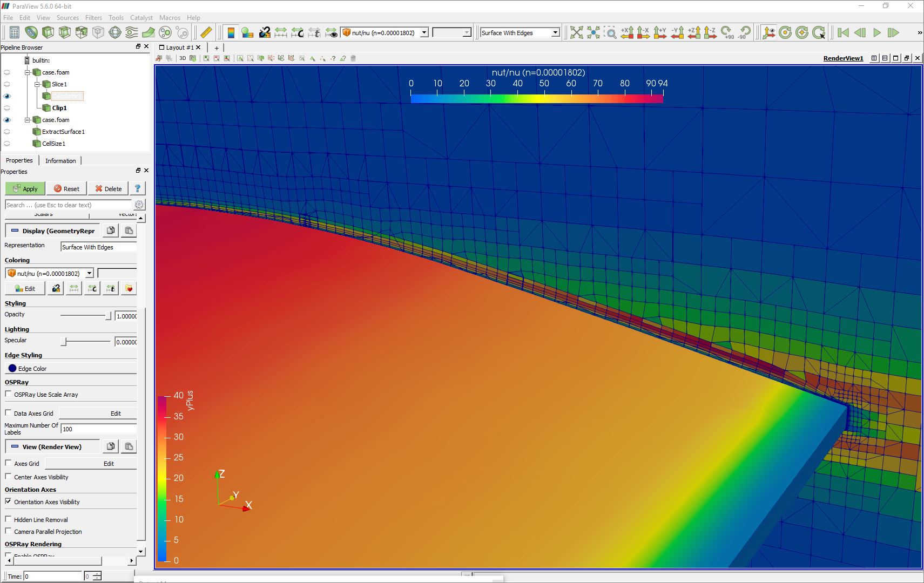The image size is (924, 583).
Task: Click the Apply button
Action: point(25,189)
